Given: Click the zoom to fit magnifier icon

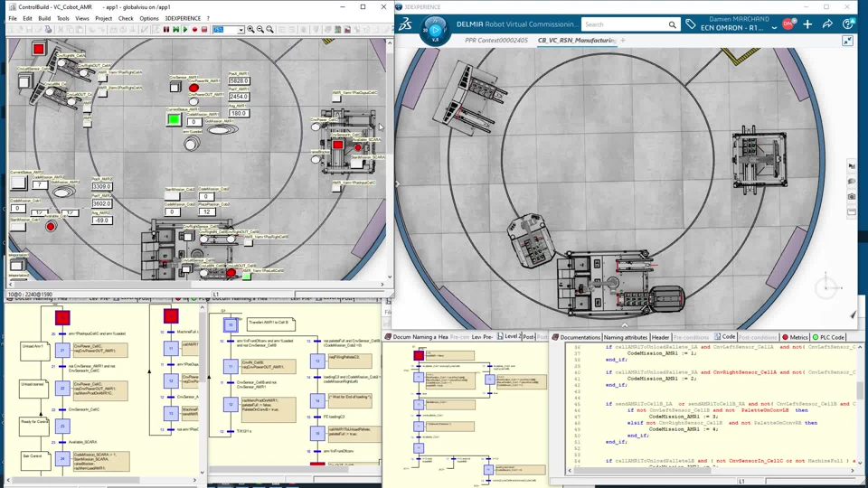Looking at the screenshot, I should 269,29.
